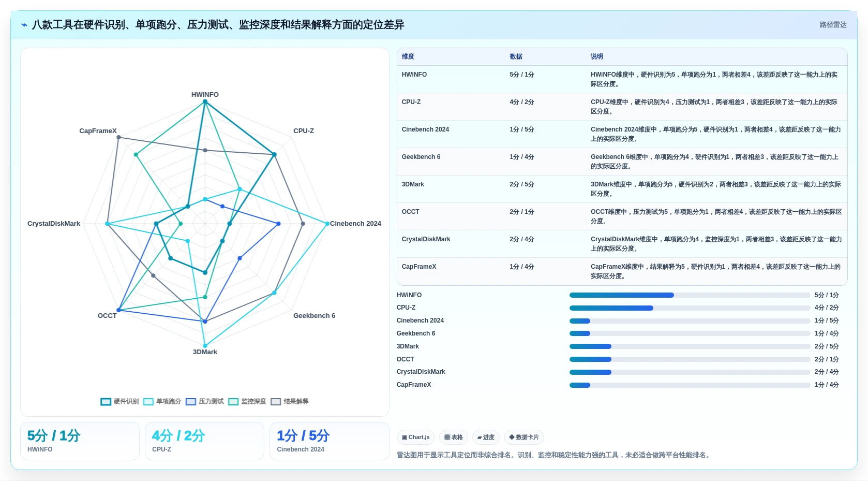Click the 1分 / 5分 cell for Cinebench 2024

coord(522,129)
